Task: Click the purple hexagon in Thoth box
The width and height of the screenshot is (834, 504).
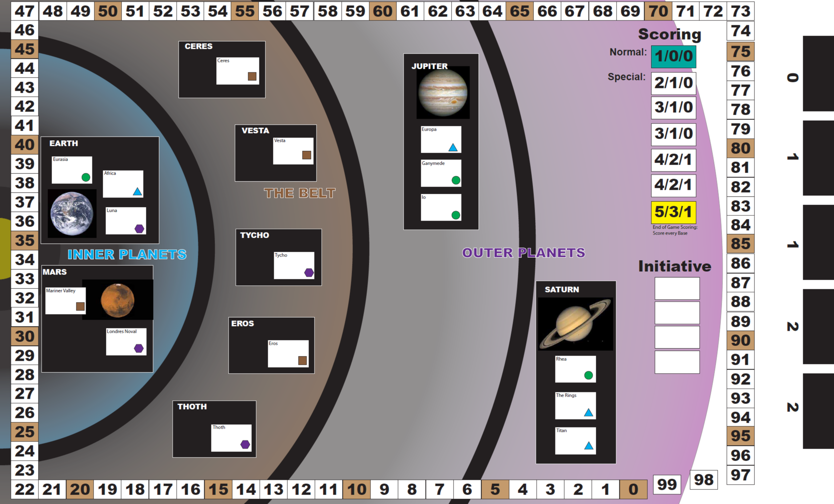Action: 246,444
